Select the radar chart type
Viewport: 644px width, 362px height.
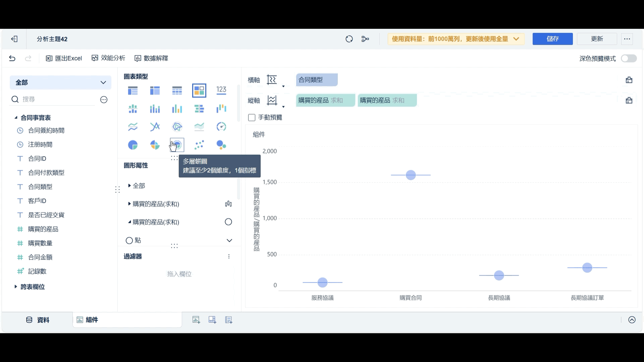pos(177,127)
